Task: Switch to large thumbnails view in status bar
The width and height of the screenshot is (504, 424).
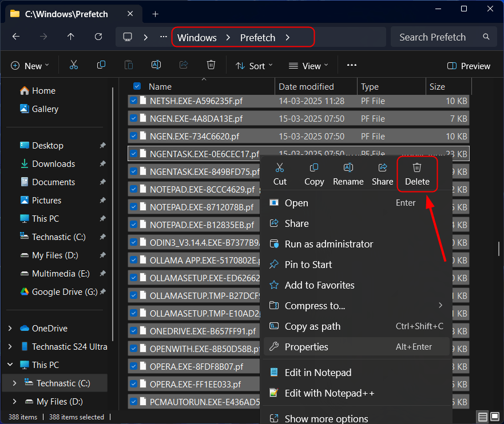Action: point(494,417)
